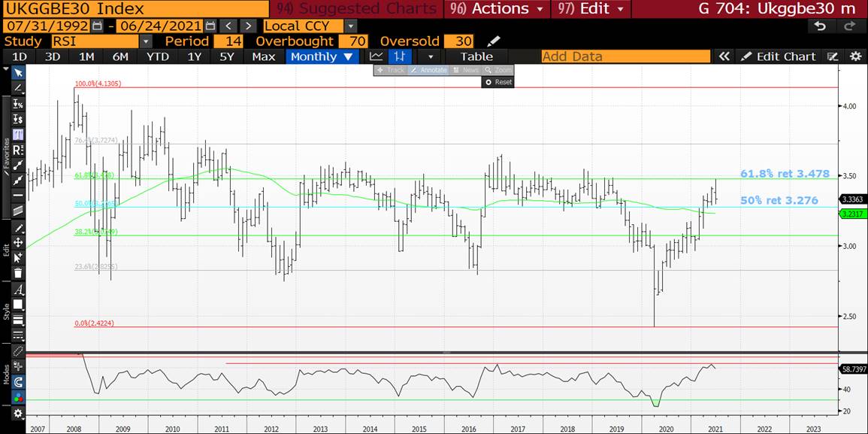Activate the highlighted Fibonacci retracement tool
The width and height of the screenshot is (868, 434).
[x=18, y=134]
